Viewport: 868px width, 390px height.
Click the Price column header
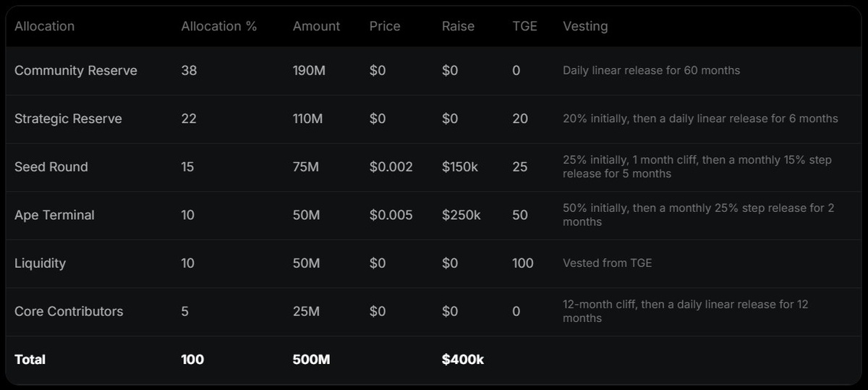pos(384,26)
